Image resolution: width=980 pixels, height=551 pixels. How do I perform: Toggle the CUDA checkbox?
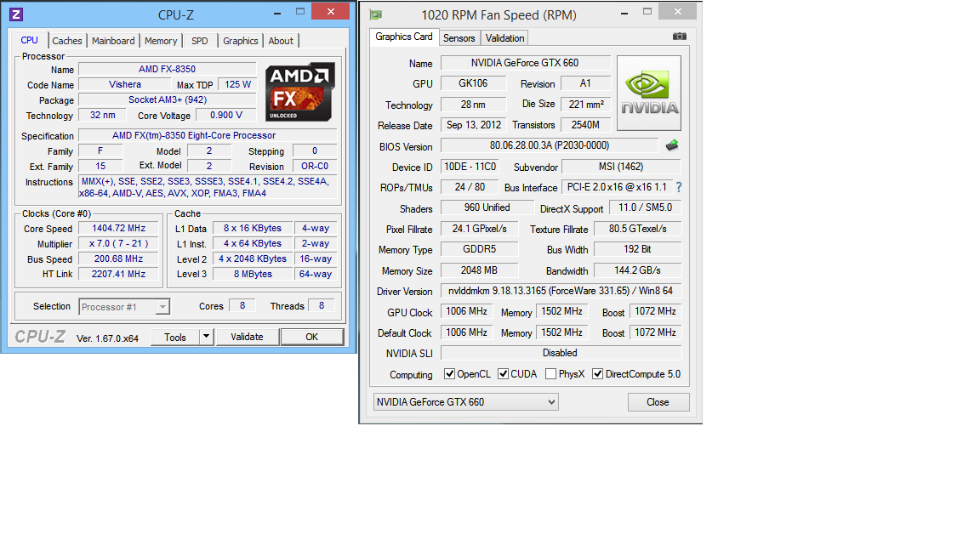coord(503,373)
